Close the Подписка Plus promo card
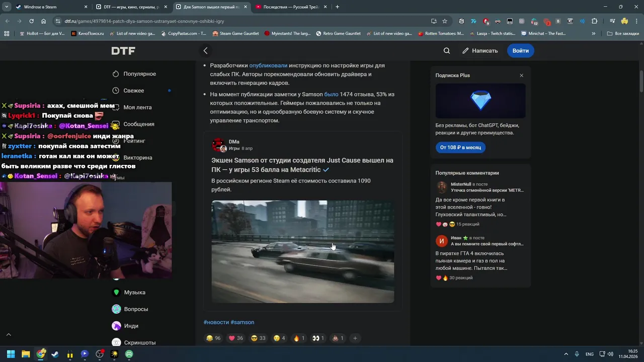 tap(521, 75)
